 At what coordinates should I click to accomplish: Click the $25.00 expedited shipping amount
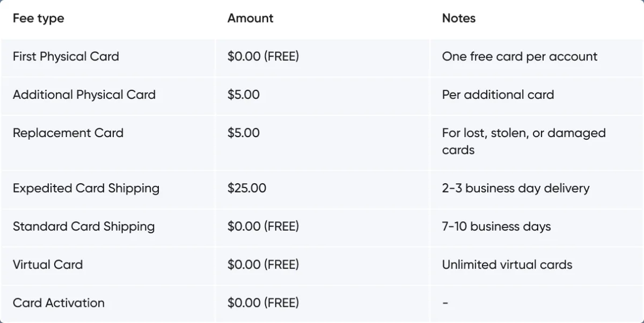tap(247, 188)
